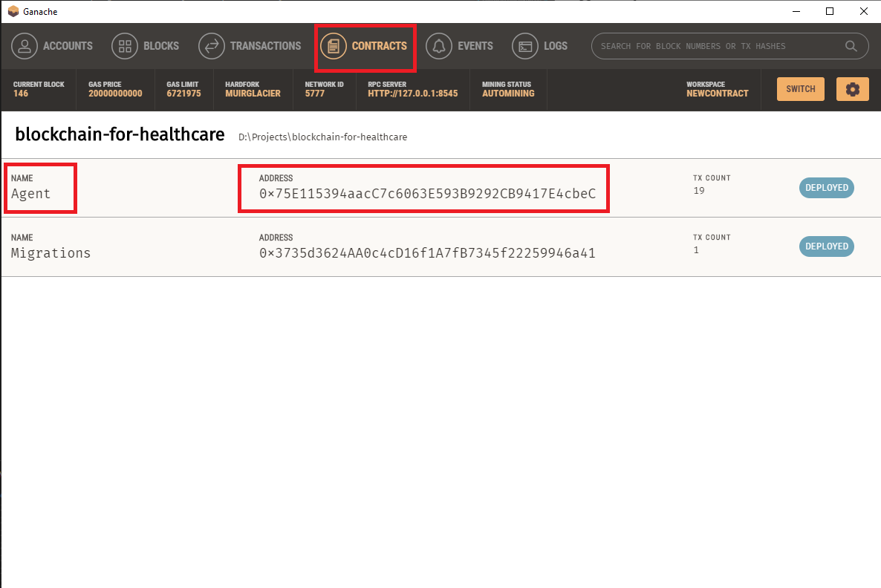Image resolution: width=881 pixels, height=588 pixels.
Task: Click the D:\Projects\blockchain-for-healthcare path
Action: point(322,137)
